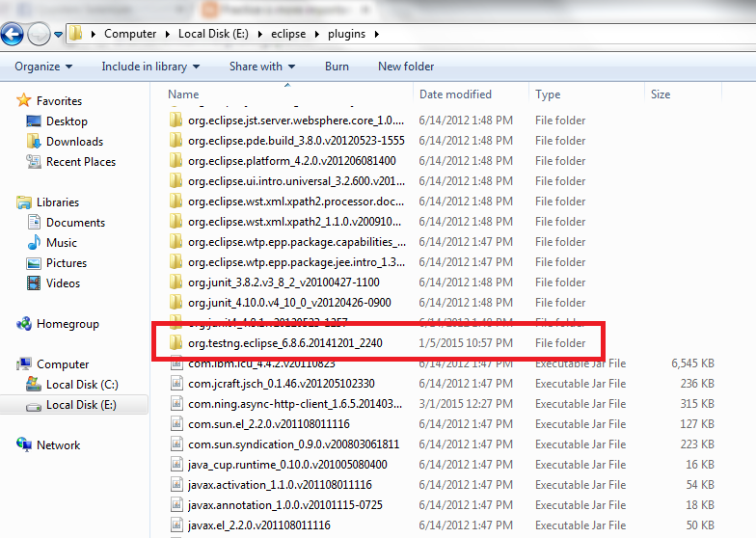The height and width of the screenshot is (538, 756).
Task: Select folder org.eclipse.wtp.epp.package.jee.intro_1.3...
Action: click(296, 262)
